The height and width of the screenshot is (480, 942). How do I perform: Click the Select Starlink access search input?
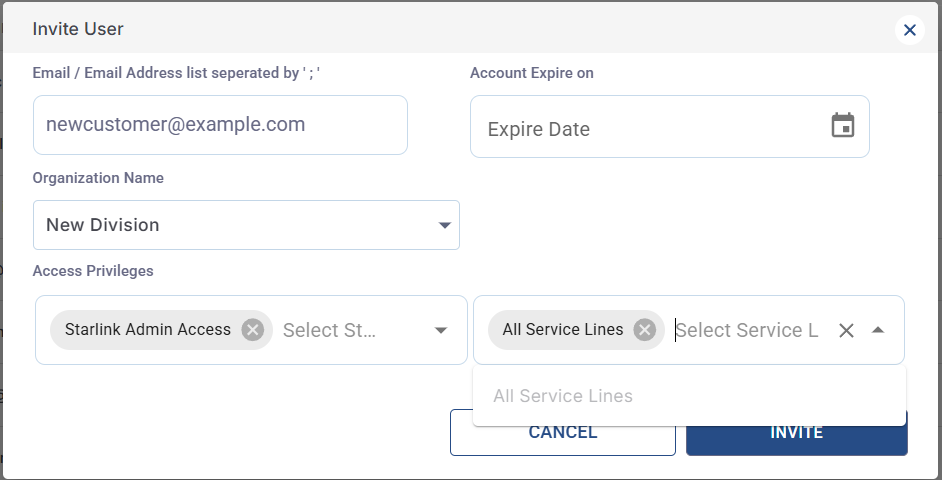click(x=330, y=330)
